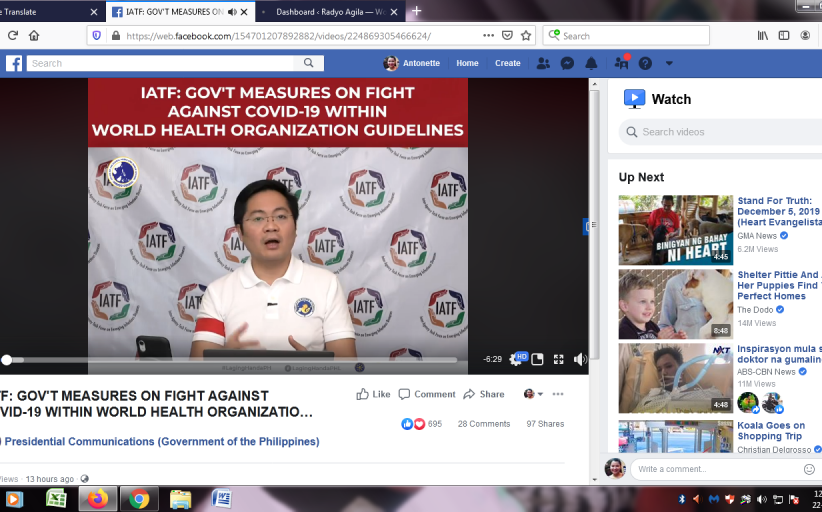The height and width of the screenshot is (512, 822).
Task: Enter fullscreen mode on the video
Action: 559,359
